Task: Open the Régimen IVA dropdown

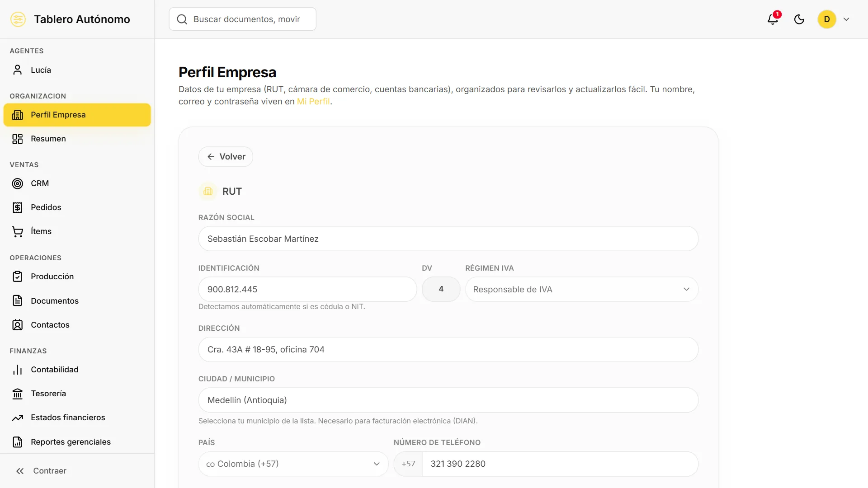Action: click(x=582, y=289)
